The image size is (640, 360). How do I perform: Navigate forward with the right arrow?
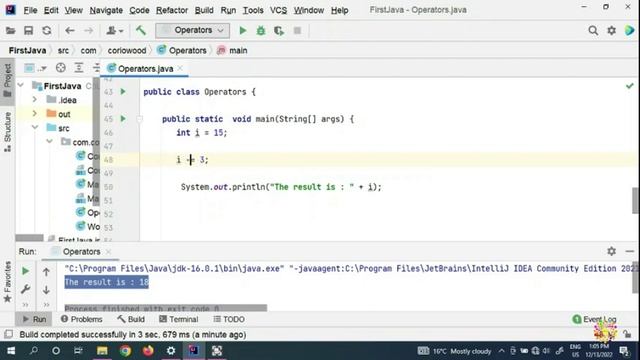pos(88,31)
